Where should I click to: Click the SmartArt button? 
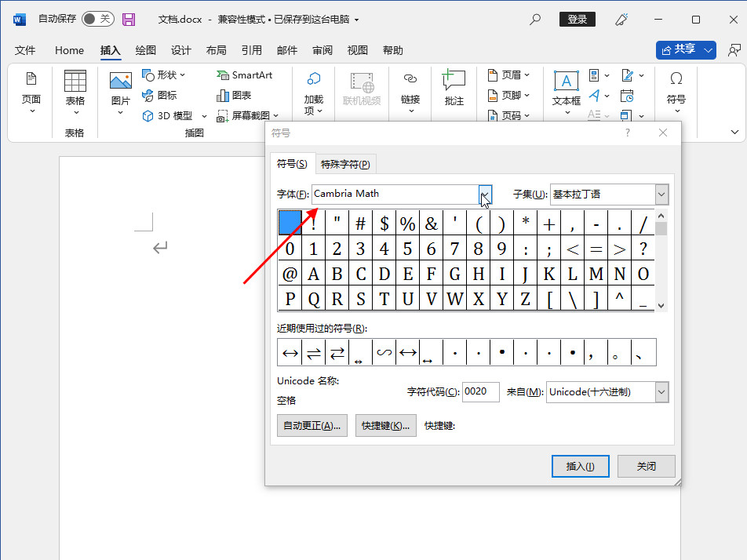[244, 75]
